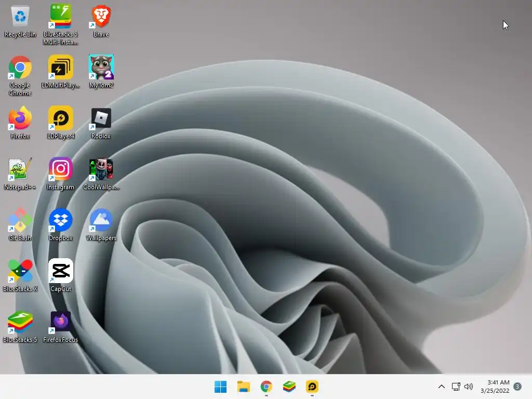The height and width of the screenshot is (399, 532).
Task: Select the Firefox desktop shortcut
Action: [20, 123]
